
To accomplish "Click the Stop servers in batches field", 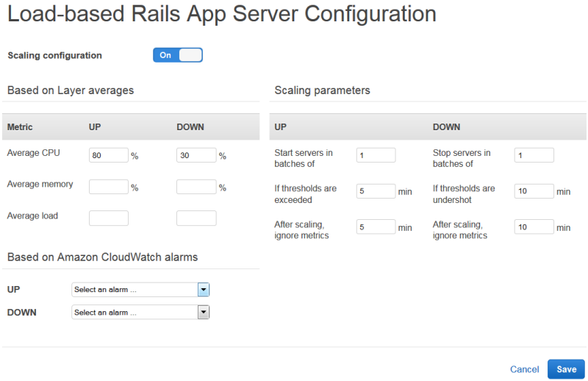I will [534, 155].
